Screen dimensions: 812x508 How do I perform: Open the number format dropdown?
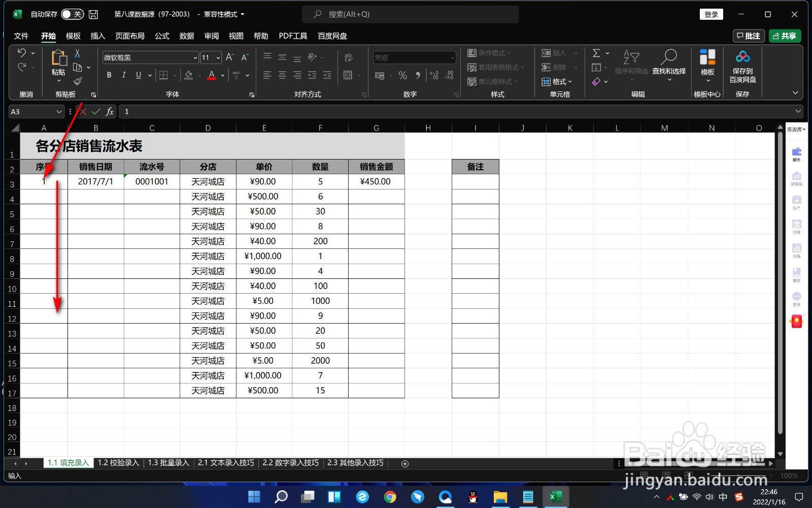pyautogui.click(x=452, y=58)
